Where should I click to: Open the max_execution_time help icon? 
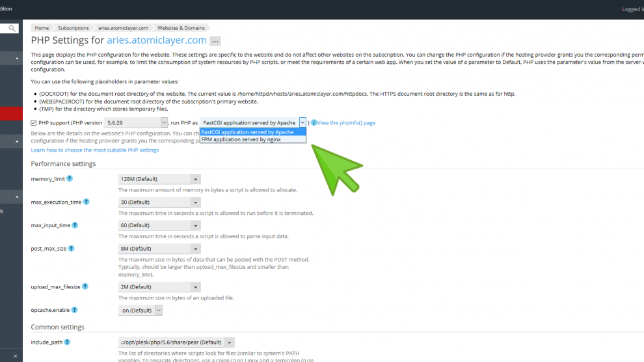(x=86, y=202)
